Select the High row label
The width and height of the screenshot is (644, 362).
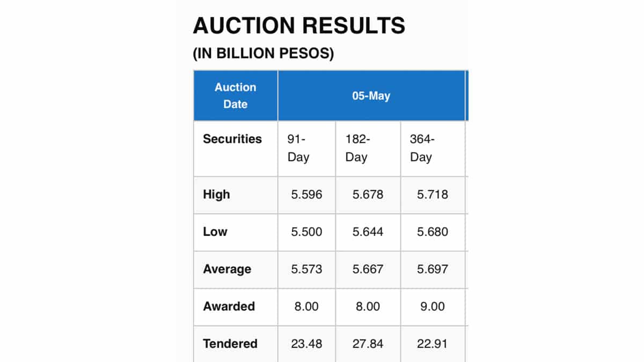coord(216,195)
